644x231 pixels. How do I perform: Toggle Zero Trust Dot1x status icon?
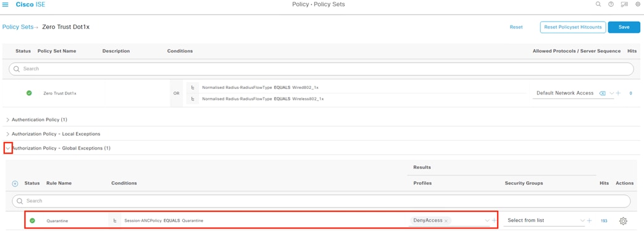tap(29, 93)
